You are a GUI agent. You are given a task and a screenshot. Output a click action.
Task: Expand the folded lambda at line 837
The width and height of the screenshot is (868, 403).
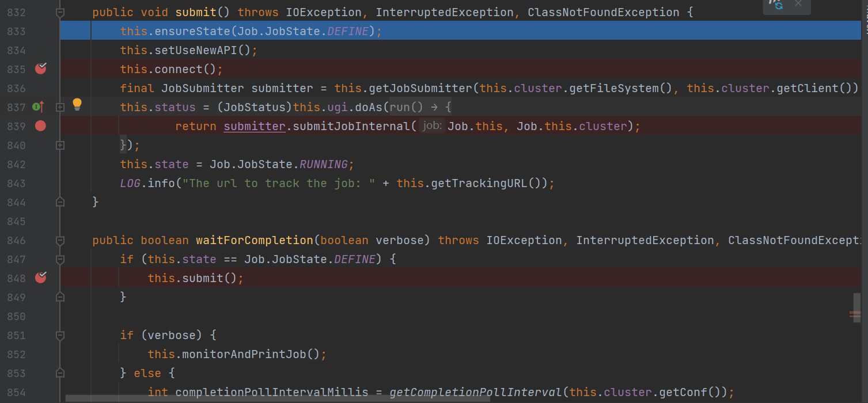click(x=60, y=107)
